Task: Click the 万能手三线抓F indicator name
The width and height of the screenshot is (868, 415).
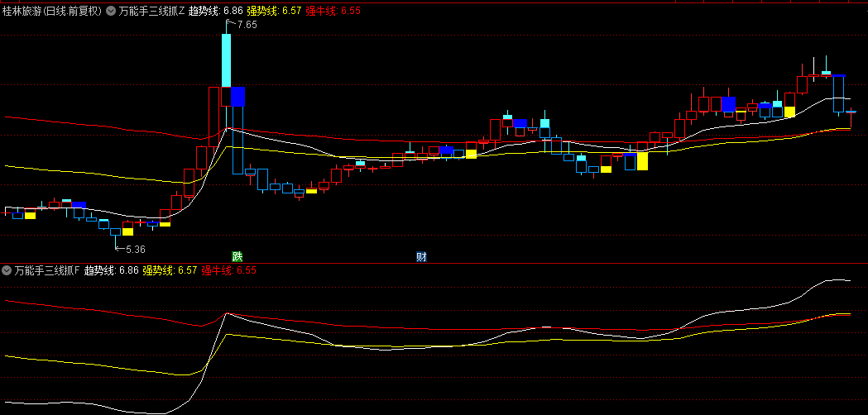Action: [x=48, y=270]
